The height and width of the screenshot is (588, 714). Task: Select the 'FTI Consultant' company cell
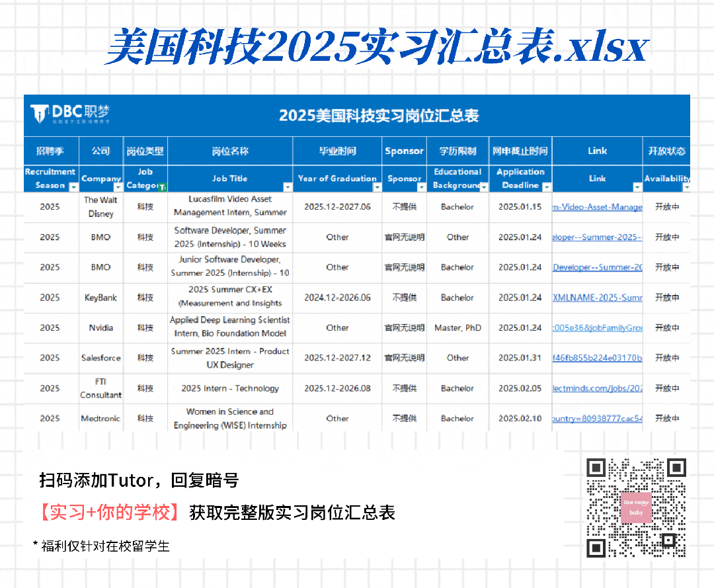pyautogui.click(x=100, y=388)
